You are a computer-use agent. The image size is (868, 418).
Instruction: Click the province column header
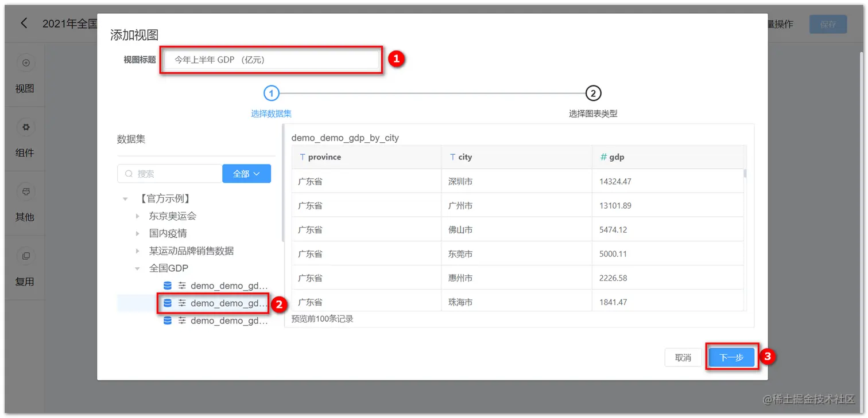[366, 157]
